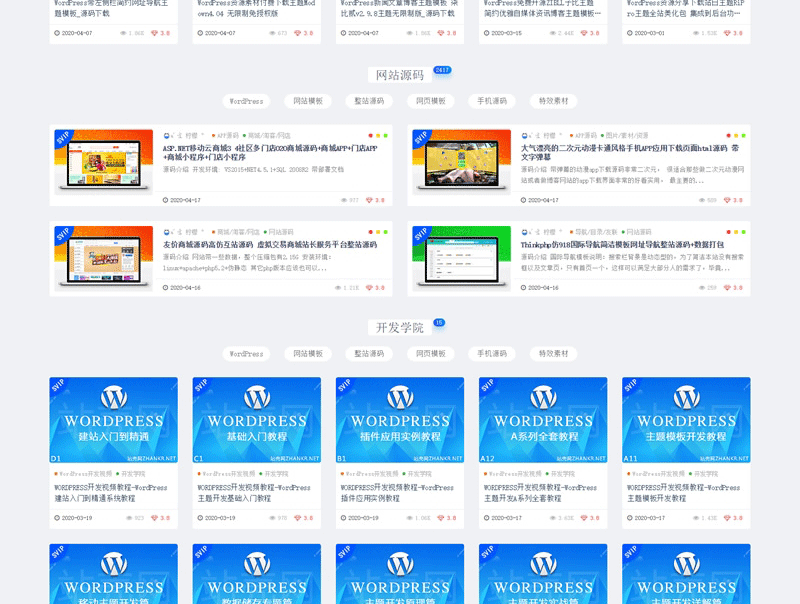Click the 二次元动漫 APP laptop thumbnail
Image resolution: width=800 pixels, height=604 pixels.
(462, 162)
